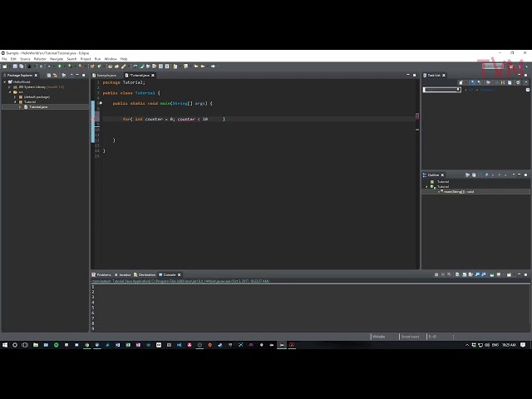532x399 pixels.
Task: Switch to the Example.java editor tab
Action: pos(105,76)
